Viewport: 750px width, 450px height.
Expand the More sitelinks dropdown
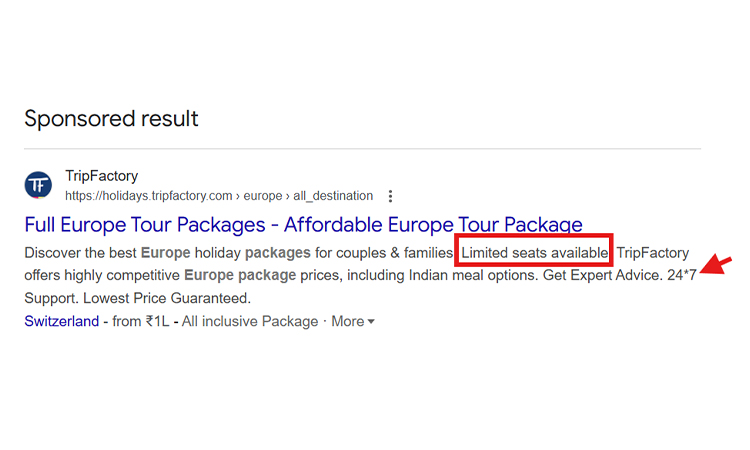point(353,322)
